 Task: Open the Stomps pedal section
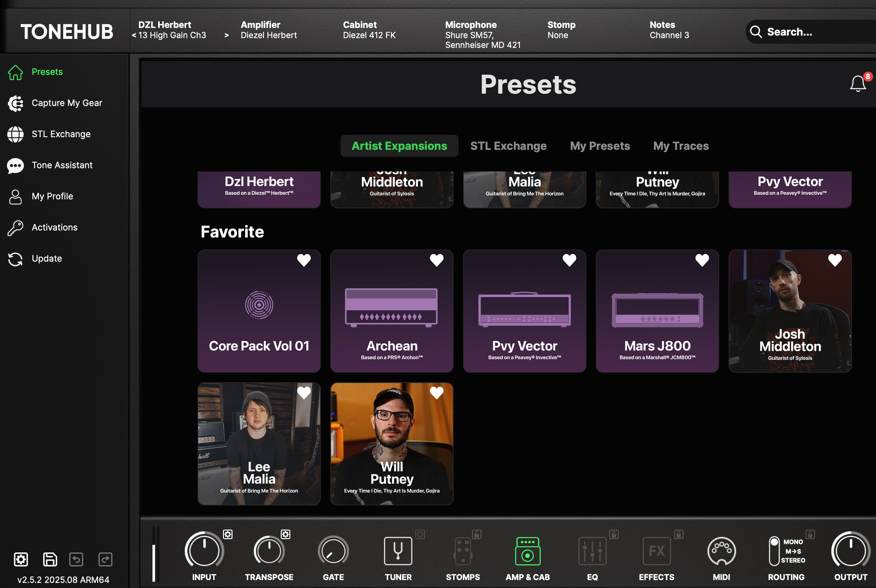[462, 551]
